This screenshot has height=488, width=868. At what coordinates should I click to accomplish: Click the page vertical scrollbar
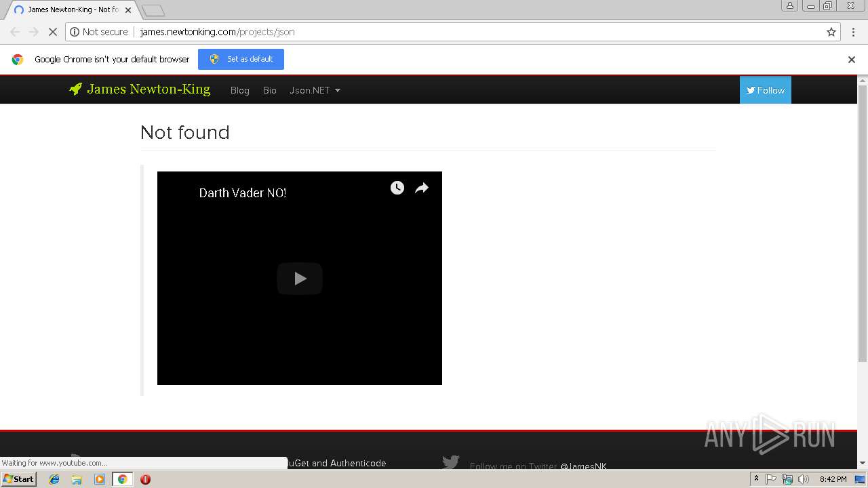coord(863,224)
